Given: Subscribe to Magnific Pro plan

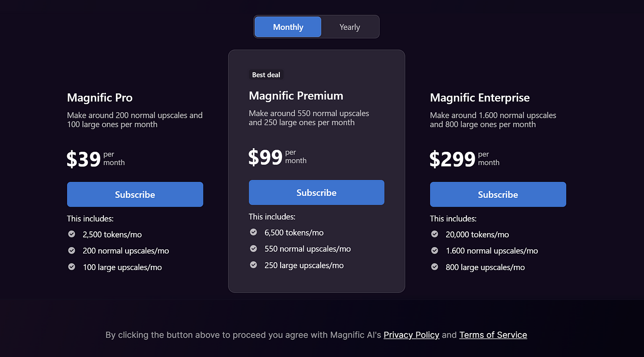Looking at the screenshot, I should tap(135, 195).
